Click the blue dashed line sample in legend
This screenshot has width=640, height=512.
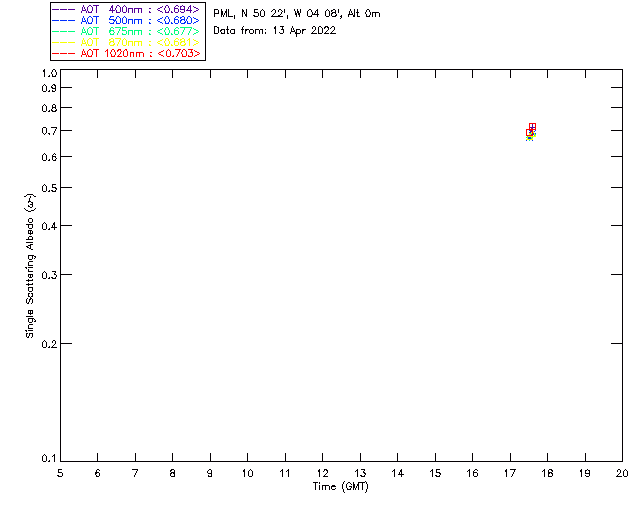pos(64,20)
